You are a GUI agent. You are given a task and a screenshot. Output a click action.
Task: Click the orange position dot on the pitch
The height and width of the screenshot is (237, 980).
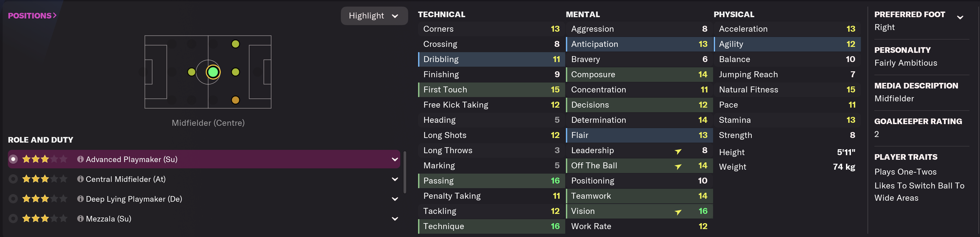pos(236,100)
